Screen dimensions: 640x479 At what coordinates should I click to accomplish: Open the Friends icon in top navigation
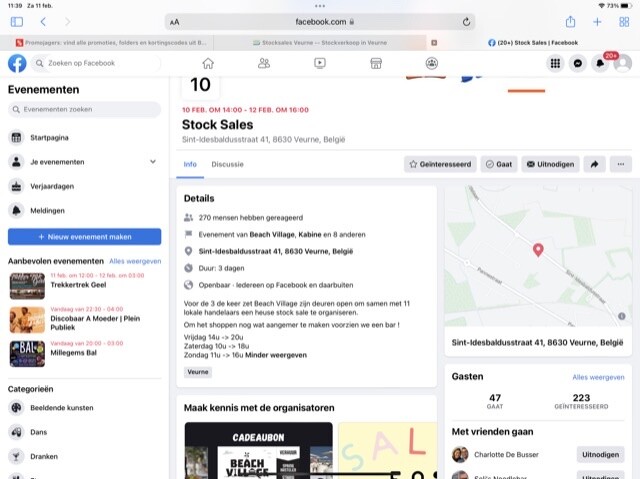(264, 63)
